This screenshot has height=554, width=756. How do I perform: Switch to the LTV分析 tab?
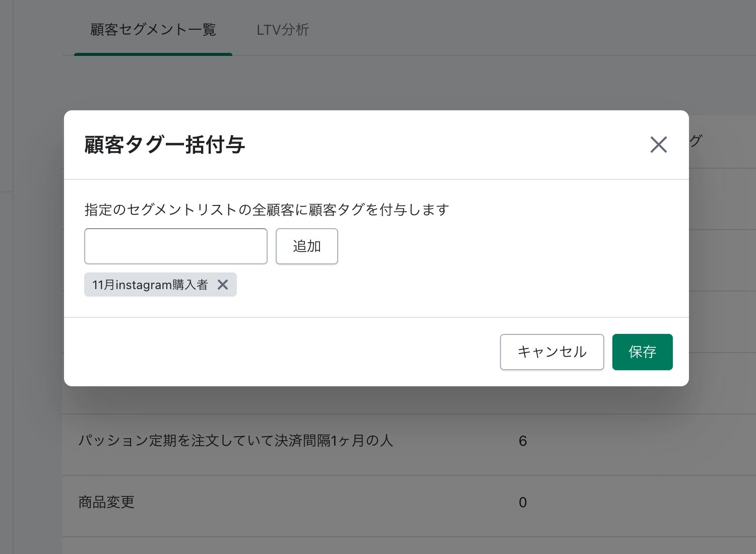282,30
